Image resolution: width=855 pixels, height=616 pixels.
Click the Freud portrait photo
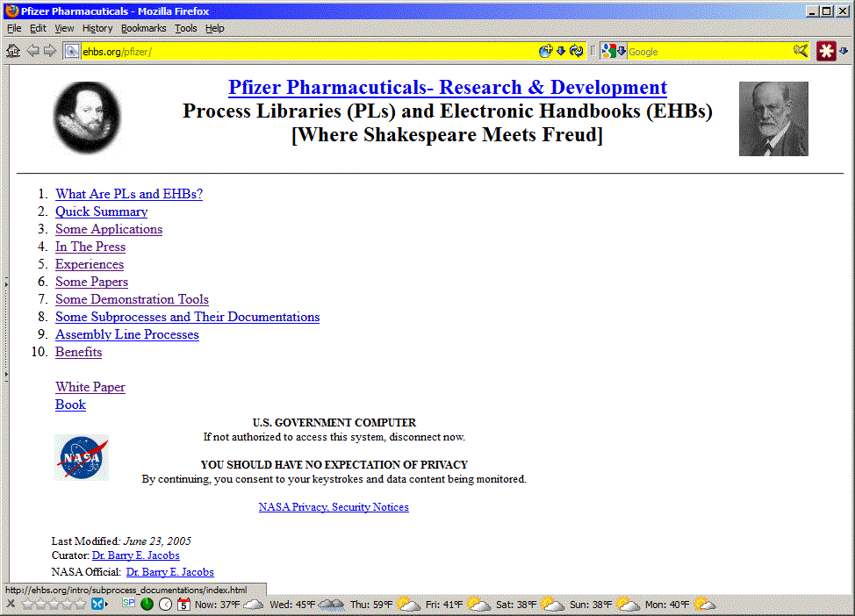pyautogui.click(x=773, y=118)
